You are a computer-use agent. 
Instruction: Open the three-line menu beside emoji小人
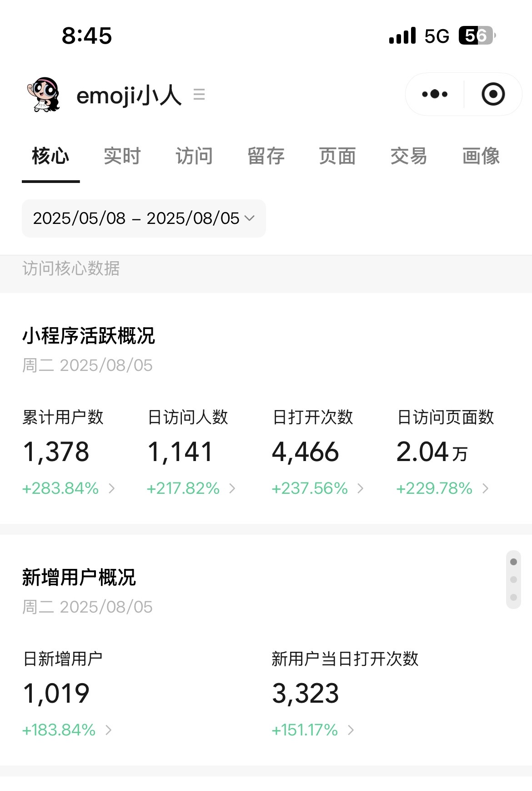click(199, 95)
